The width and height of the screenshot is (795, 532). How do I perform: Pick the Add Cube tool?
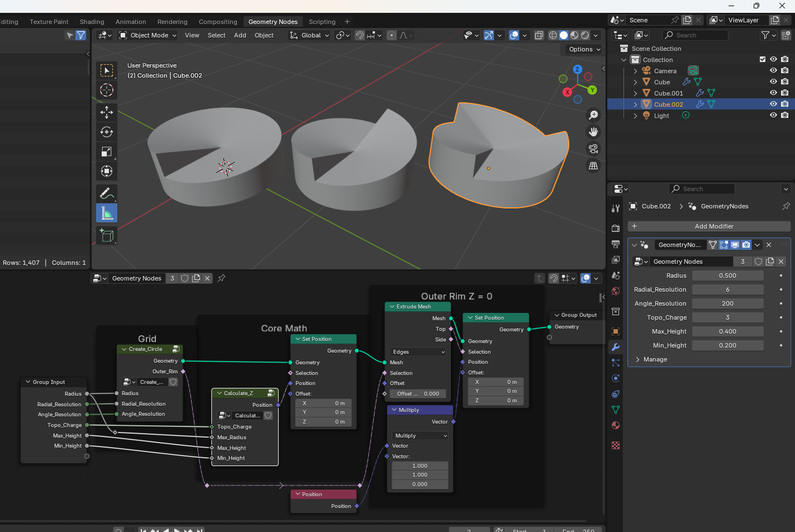click(106, 235)
